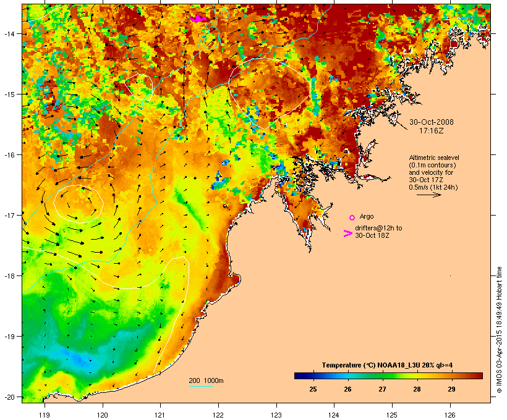This screenshot has width=507, height=420.
Task: Click the 'Argo' legend label
Action: click(367, 216)
